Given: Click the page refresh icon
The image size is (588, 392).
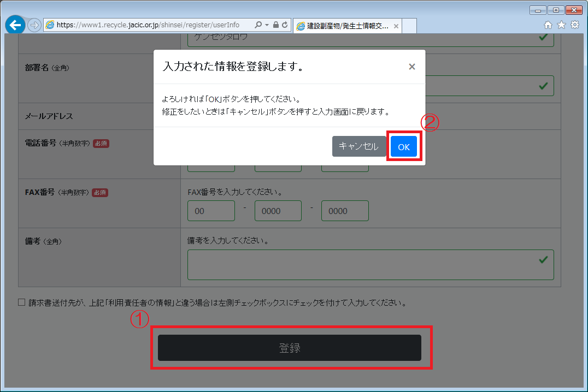Looking at the screenshot, I should click(x=285, y=25).
